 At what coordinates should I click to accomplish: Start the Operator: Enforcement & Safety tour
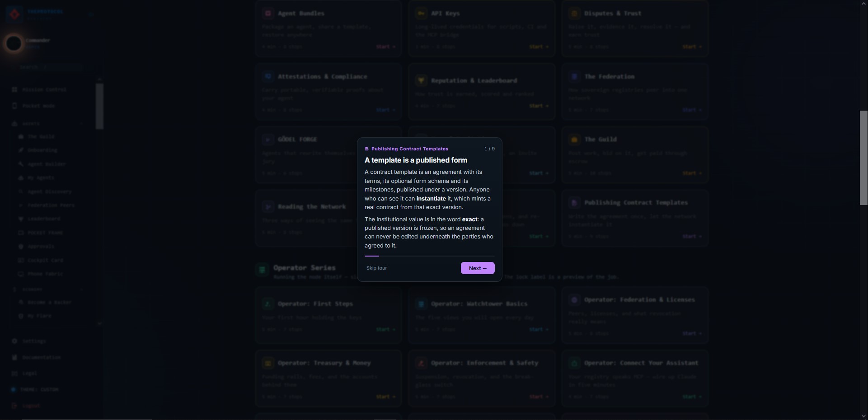(x=539, y=397)
